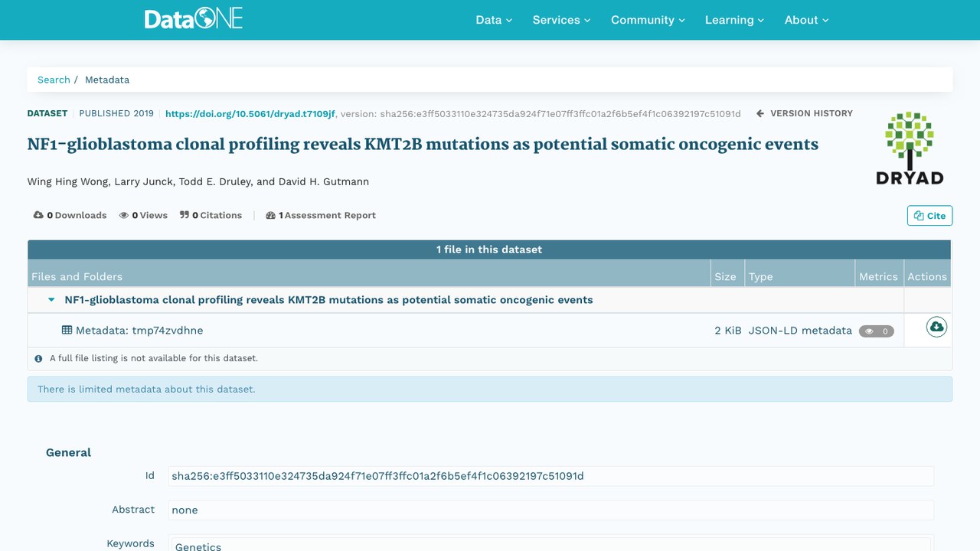Click the Id field value
Image resolution: width=980 pixels, height=551 pixels.
click(550, 476)
